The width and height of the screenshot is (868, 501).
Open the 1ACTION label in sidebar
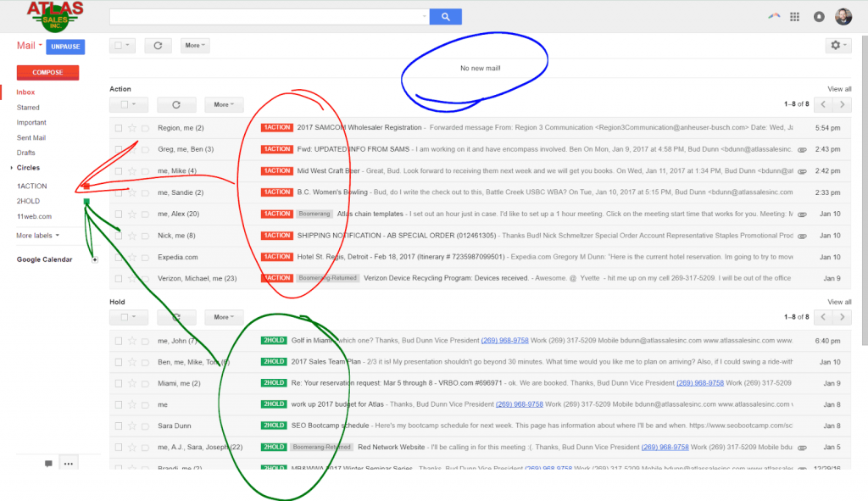coord(31,186)
